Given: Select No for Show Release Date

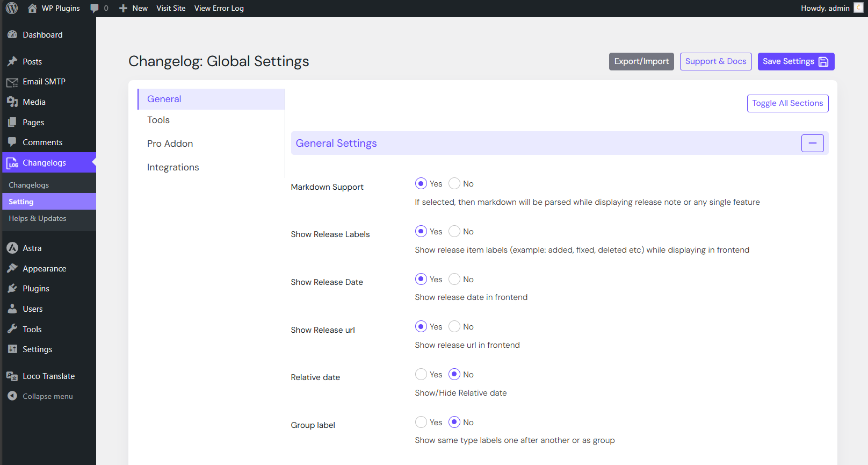Looking at the screenshot, I should (x=454, y=279).
